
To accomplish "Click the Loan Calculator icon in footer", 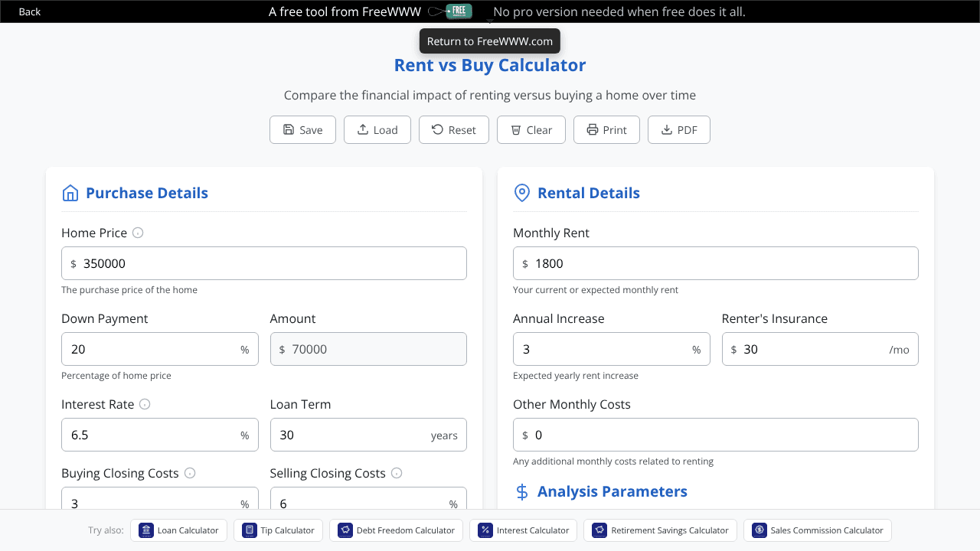I will (x=146, y=530).
